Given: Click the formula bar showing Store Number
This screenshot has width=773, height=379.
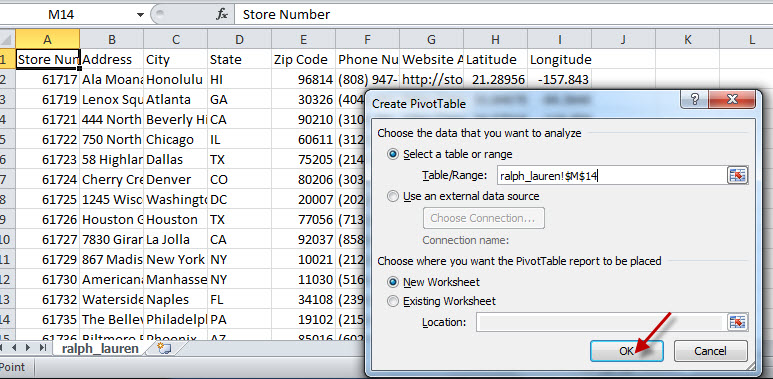Looking at the screenshot, I should [x=503, y=15].
